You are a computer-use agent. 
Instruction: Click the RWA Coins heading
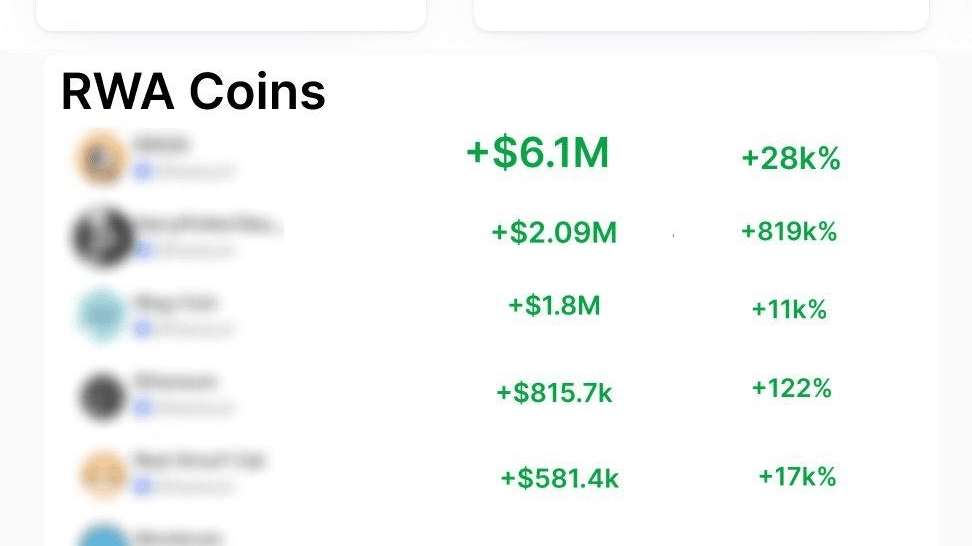pos(193,92)
